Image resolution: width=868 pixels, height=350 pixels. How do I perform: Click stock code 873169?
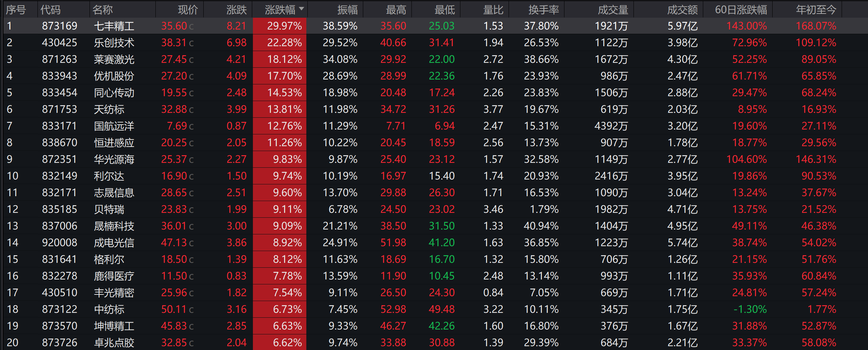60,26
